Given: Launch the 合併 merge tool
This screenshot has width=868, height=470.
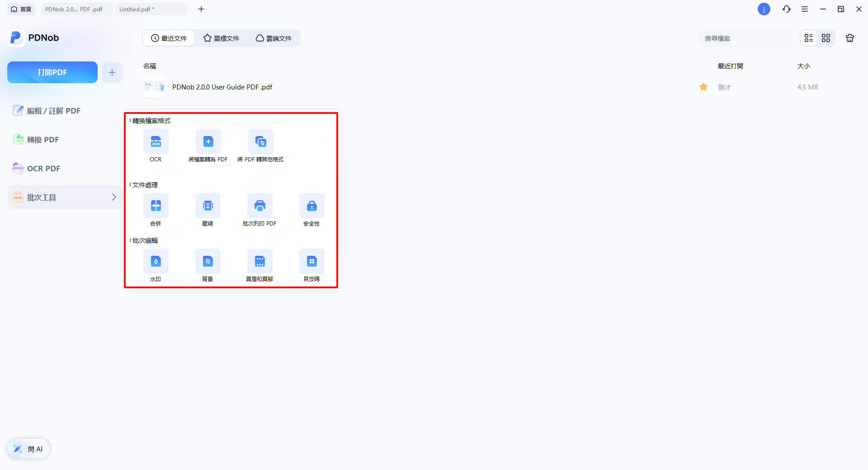Looking at the screenshot, I should [x=156, y=206].
